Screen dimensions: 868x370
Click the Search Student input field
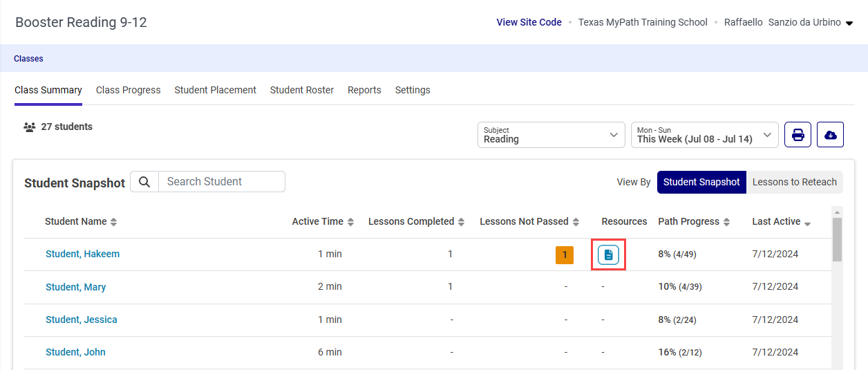(x=222, y=182)
